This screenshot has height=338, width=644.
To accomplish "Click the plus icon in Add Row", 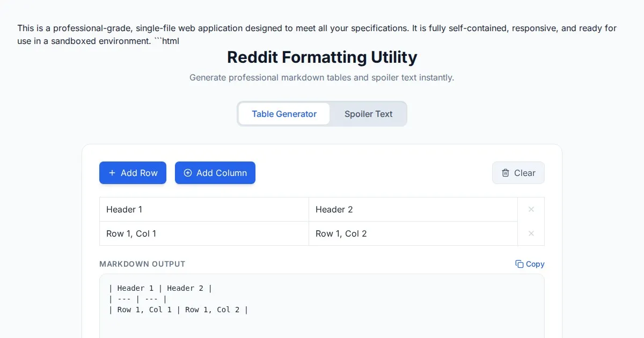I will pyautogui.click(x=112, y=173).
